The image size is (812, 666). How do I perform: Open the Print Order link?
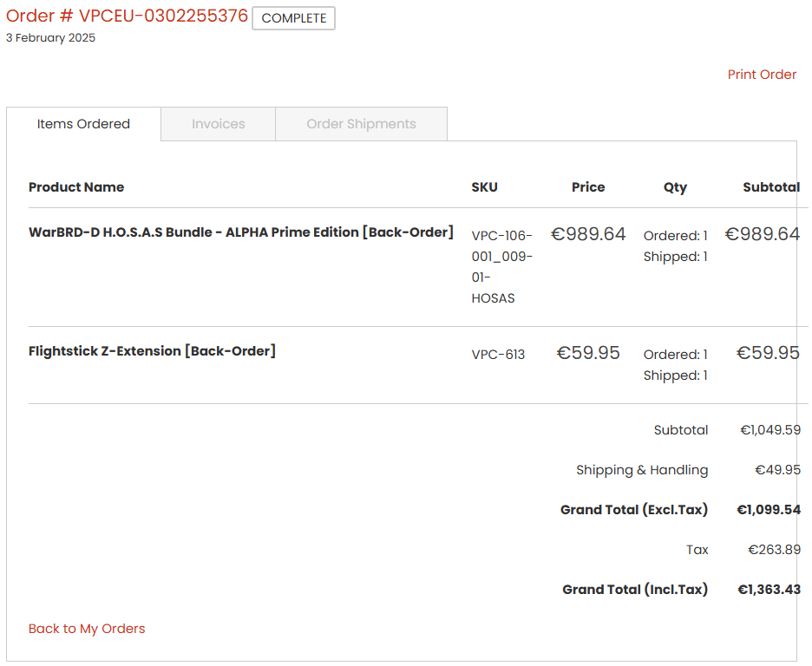(x=762, y=75)
